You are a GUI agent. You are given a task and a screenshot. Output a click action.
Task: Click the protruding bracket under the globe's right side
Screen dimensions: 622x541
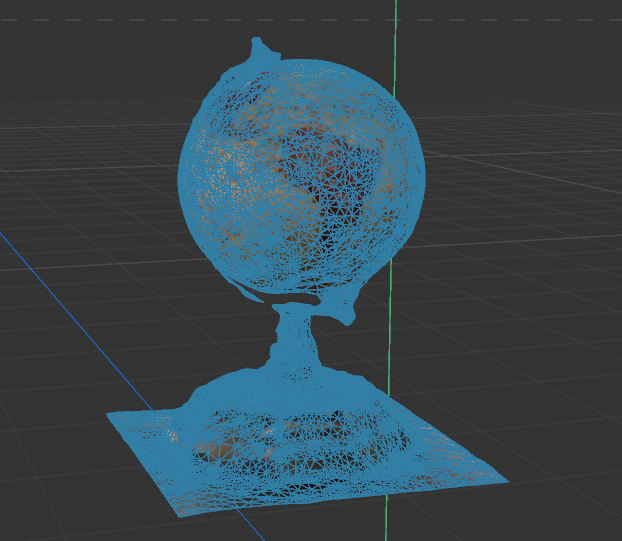[346, 314]
